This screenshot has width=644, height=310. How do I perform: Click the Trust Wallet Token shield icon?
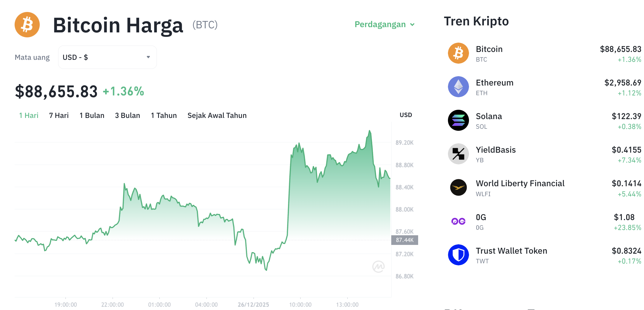(458, 255)
